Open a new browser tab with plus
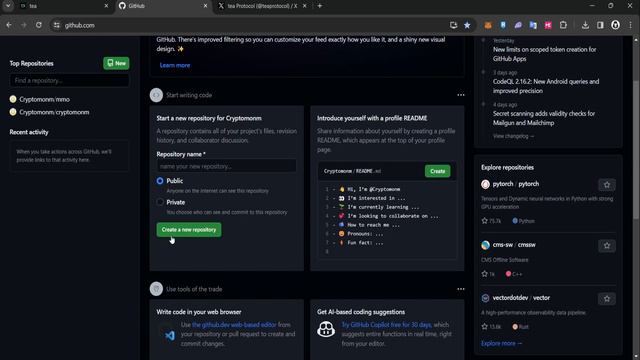Screen dimensions: 640x360 click(x=320, y=6)
